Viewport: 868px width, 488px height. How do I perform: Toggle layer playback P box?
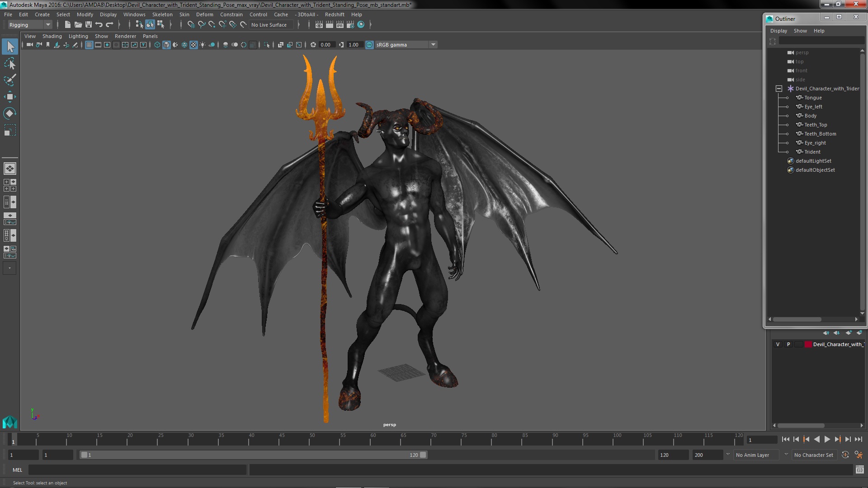point(788,344)
